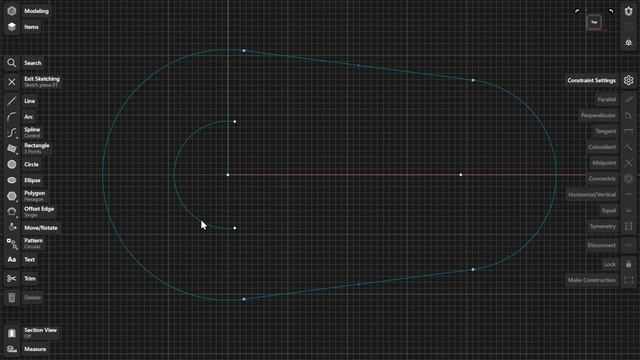Select the Ellipse tool
The height and width of the screenshot is (360, 640).
(x=12, y=180)
